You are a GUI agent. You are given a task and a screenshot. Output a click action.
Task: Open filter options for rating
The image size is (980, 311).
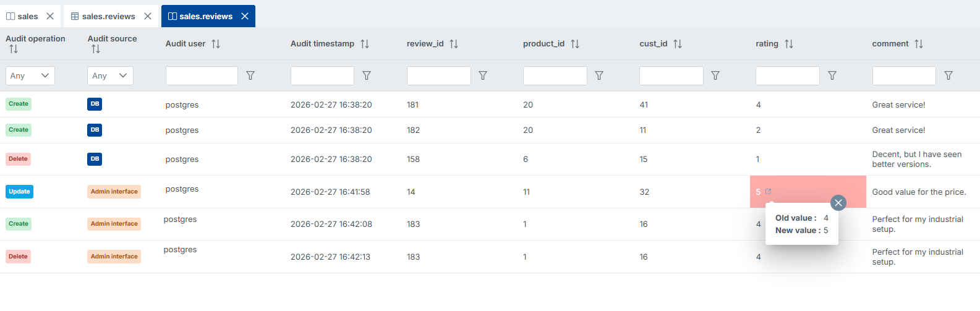(x=832, y=75)
